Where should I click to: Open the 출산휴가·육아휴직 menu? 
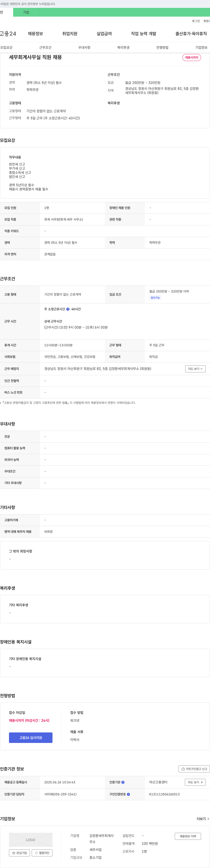coord(191,34)
